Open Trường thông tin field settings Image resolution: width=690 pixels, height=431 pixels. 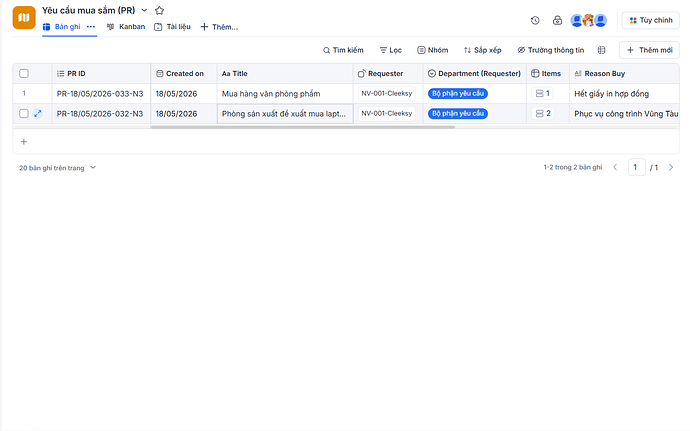[551, 50]
